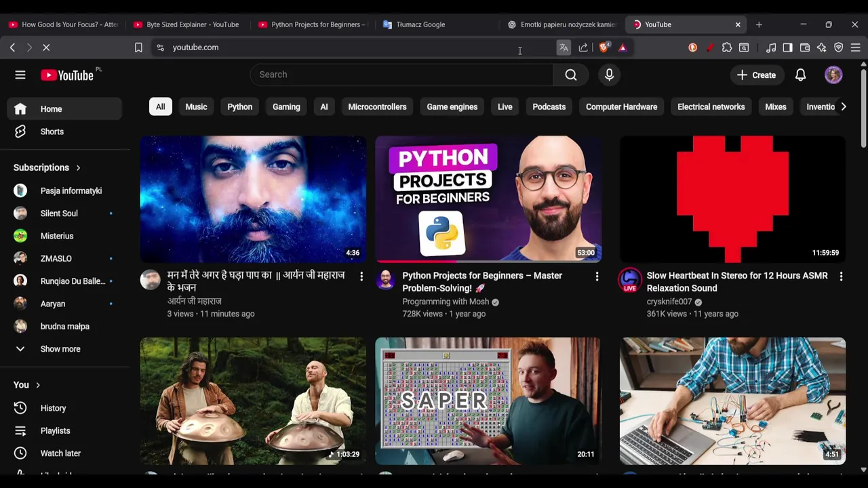Open Shorts in the sidebar
The height and width of the screenshot is (488, 868).
64,131
